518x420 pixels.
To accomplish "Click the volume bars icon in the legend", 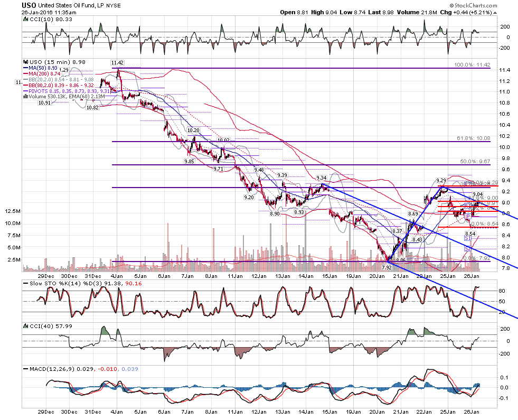I will (x=25, y=97).
